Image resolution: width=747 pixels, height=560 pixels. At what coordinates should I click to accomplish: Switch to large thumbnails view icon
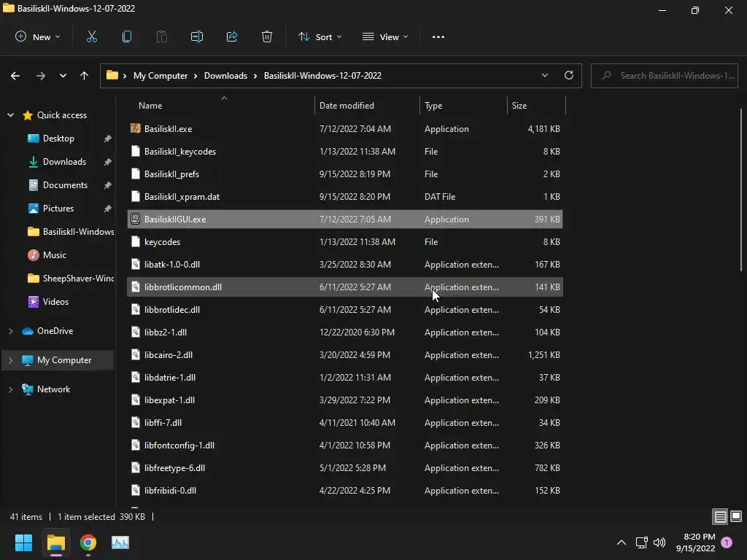pos(736,516)
